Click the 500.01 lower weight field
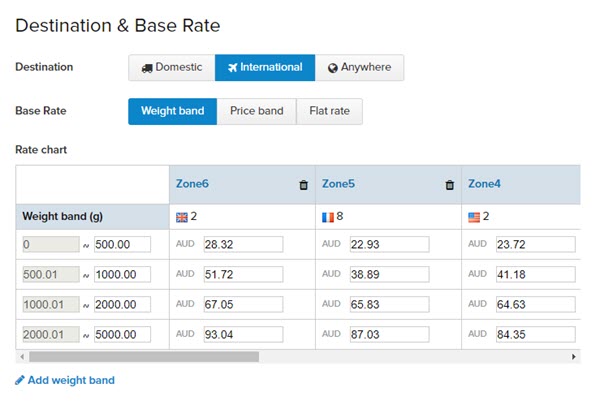This screenshot has height=405, width=600. [x=51, y=274]
